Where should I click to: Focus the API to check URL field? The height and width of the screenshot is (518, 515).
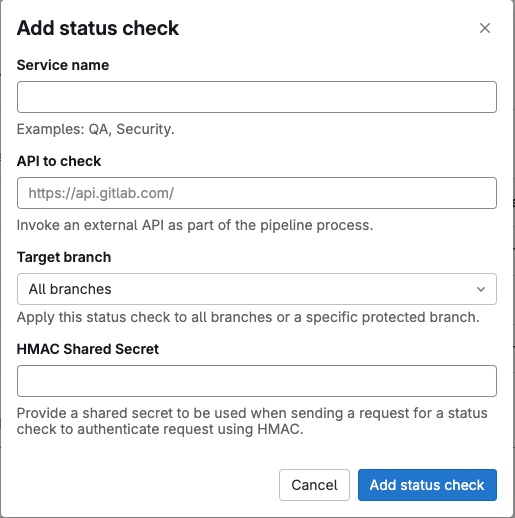coord(257,193)
